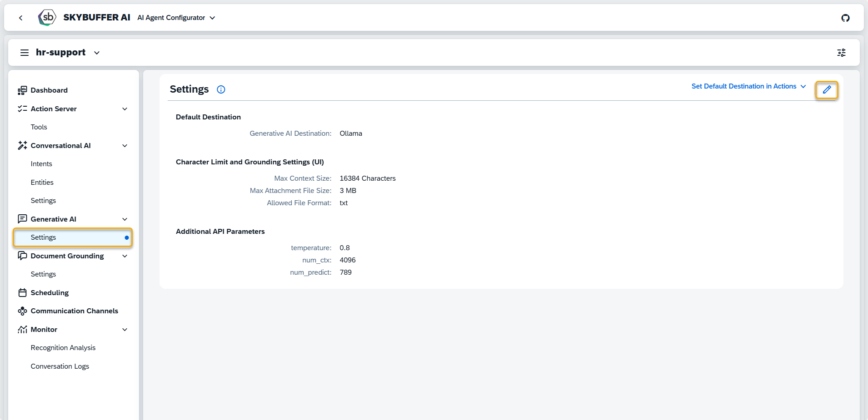
Task: Collapse the Action Server section
Action: point(125,109)
